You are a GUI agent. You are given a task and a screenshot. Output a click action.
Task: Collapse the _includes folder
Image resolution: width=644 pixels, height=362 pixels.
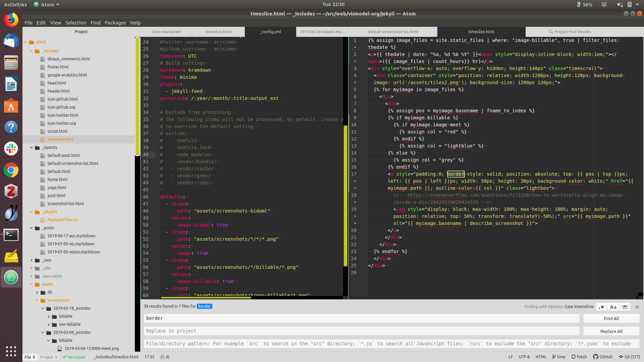pyautogui.click(x=31, y=51)
